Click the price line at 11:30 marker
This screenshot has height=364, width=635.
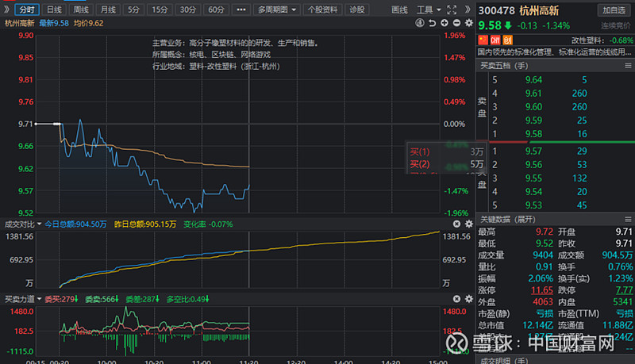[x=248, y=186]
